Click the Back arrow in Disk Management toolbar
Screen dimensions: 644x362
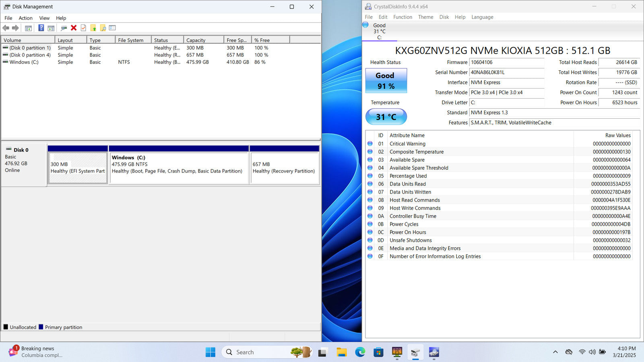pos(6,28)
